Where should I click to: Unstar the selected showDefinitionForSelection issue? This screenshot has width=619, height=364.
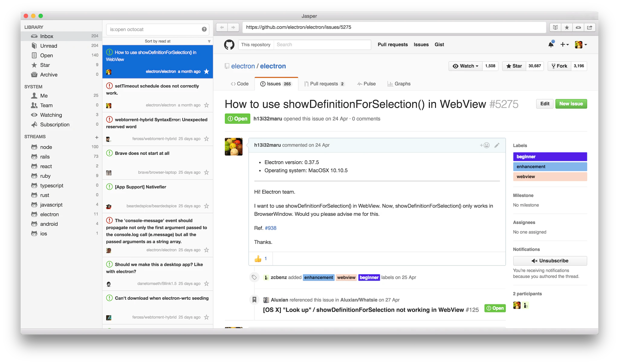(x=206, y=72)
